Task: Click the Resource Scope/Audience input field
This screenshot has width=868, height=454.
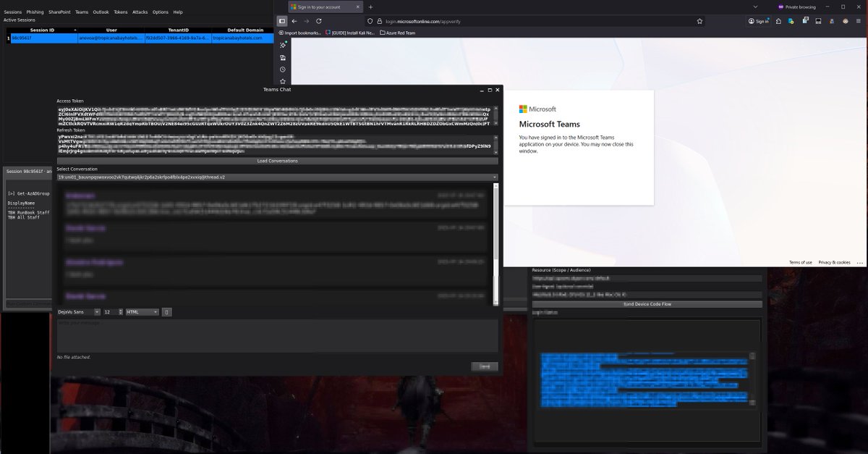Action: [647, 278]
